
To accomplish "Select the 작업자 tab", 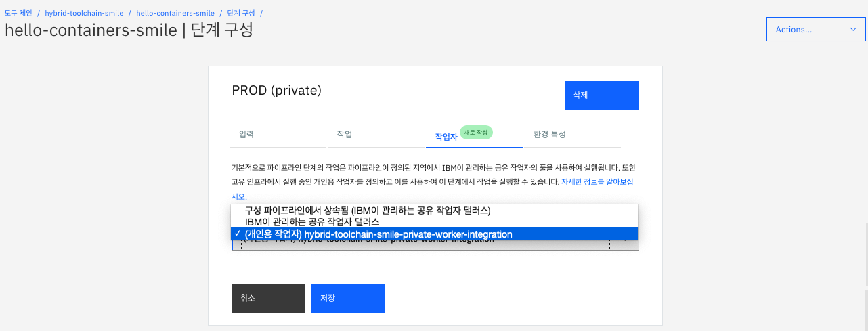I will coord(474,135).
